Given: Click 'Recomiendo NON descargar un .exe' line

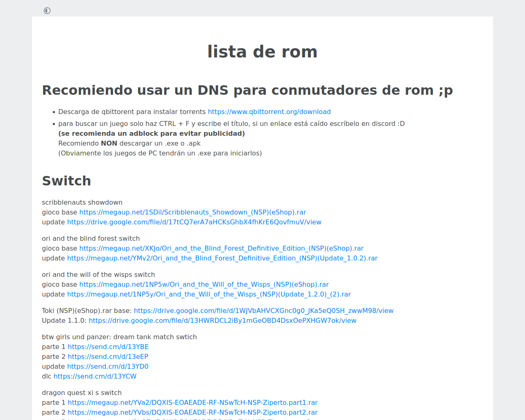Looking at the screenshot, I should click(129, 144).
